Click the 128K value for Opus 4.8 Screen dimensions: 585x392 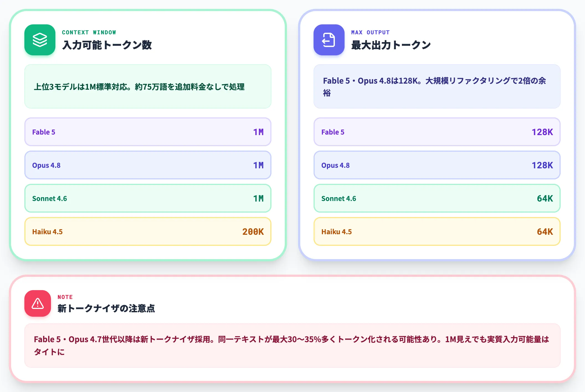pos(542,165)
